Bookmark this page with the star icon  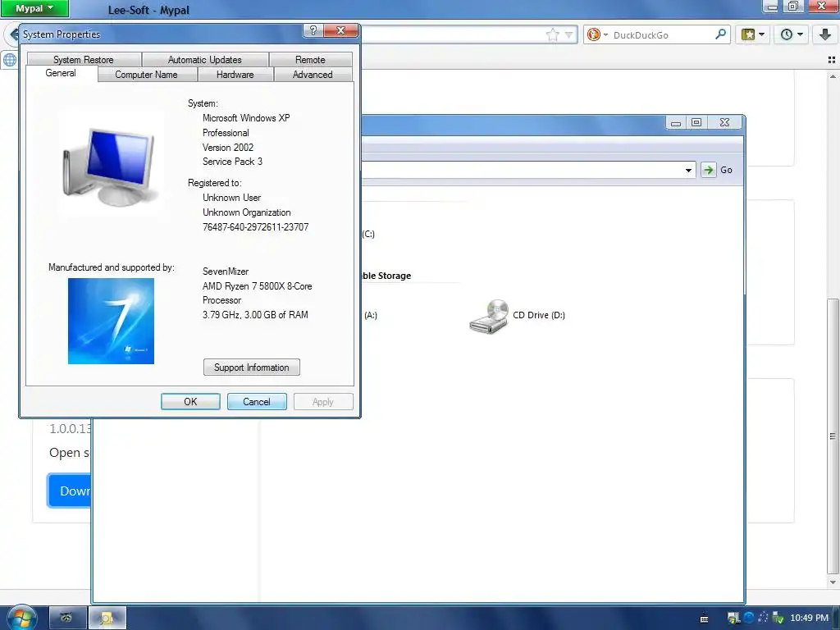coord(552,34)
